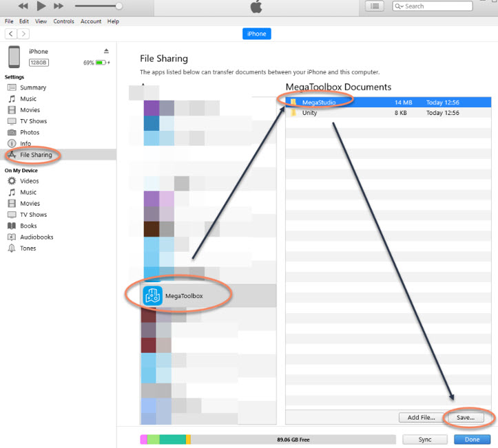Open Tones under On My Device
498x448 pixels.
pos(28,248)
